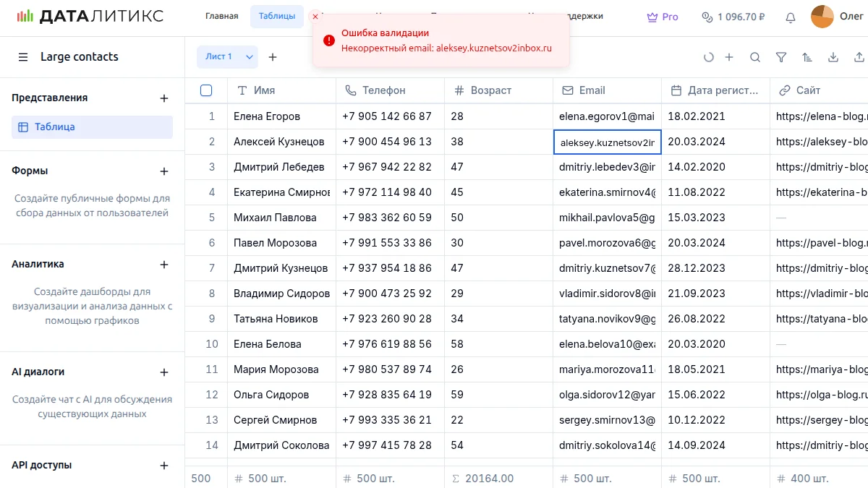Add a new sheet with plus icon

pyautogui.click(x=273, y=57)
